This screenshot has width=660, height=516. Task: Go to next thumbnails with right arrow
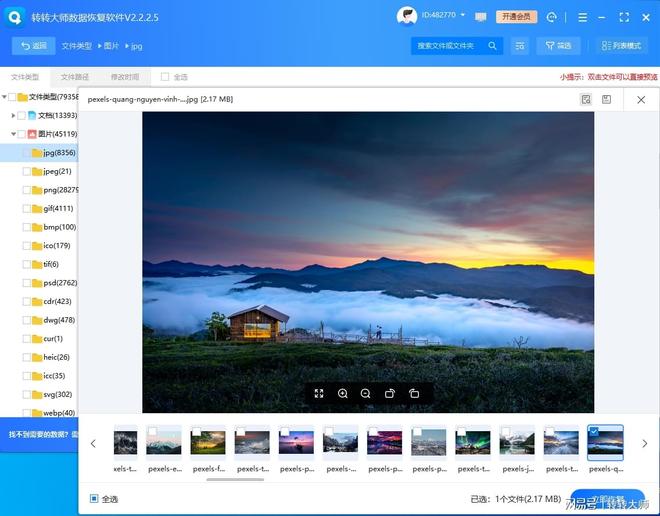click(x=644, y=444)
